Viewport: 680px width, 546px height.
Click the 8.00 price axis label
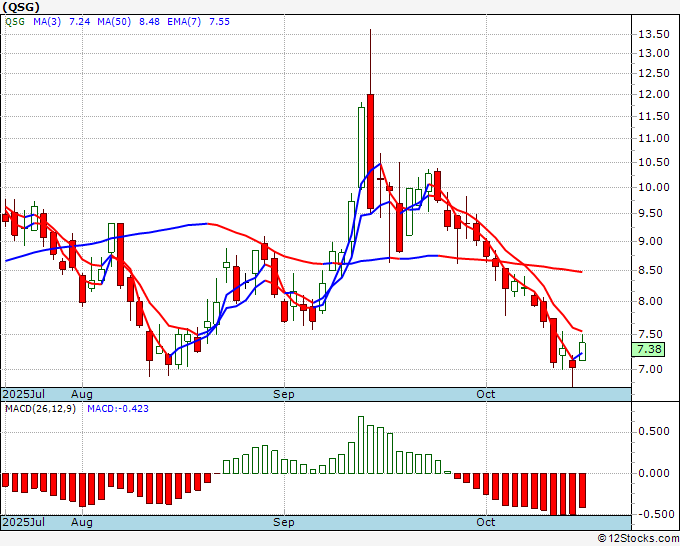651,301
